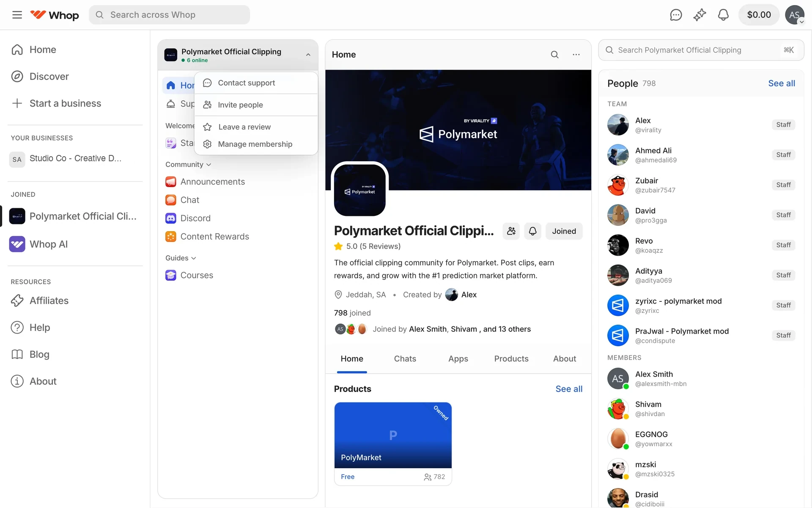Collapse the Guides section
The width and height of the screenshot is (812, 508).
[x=181, y=258]
